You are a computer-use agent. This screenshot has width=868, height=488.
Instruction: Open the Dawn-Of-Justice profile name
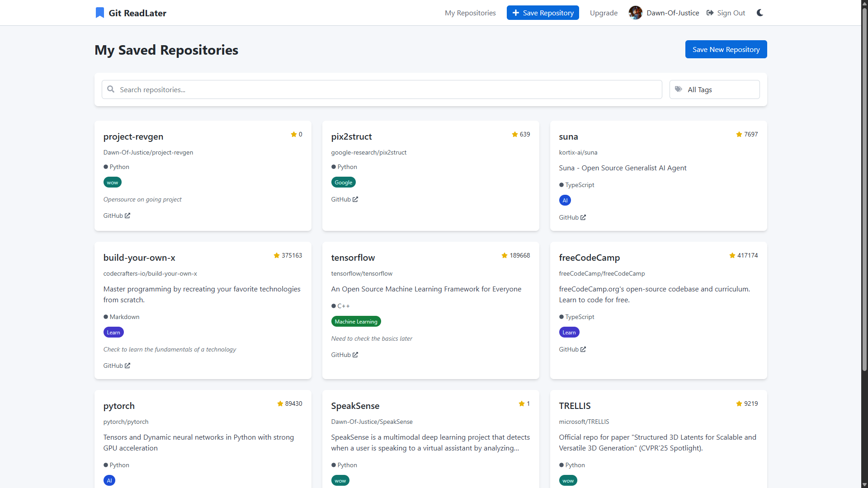[x=673, y=13]
